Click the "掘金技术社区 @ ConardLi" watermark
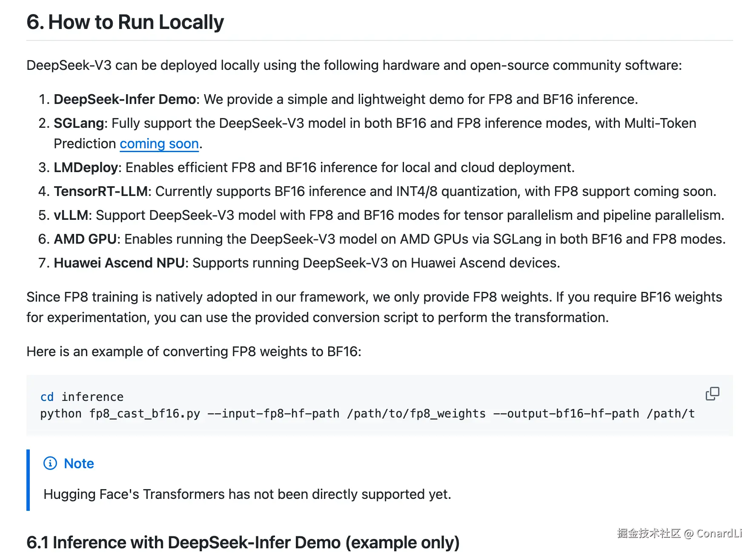This screenshot has width=756, height=553. [679, 533]
